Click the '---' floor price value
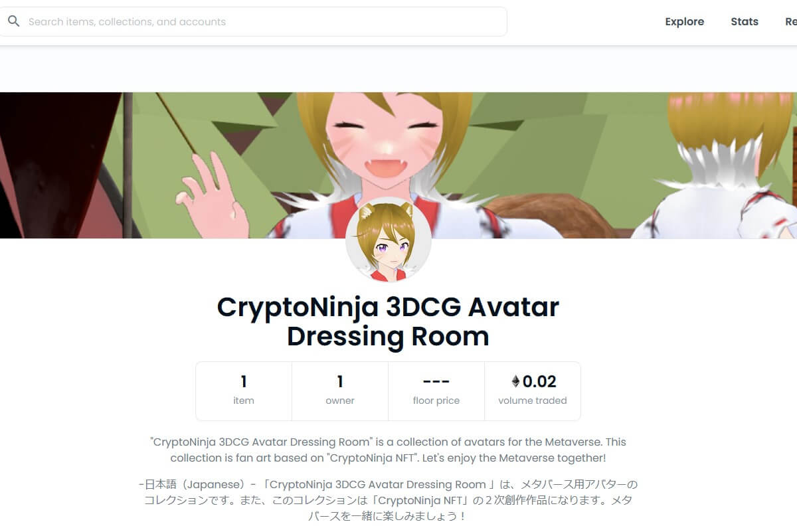This screenshot has height=532, width=797. (x=436, y=382)
